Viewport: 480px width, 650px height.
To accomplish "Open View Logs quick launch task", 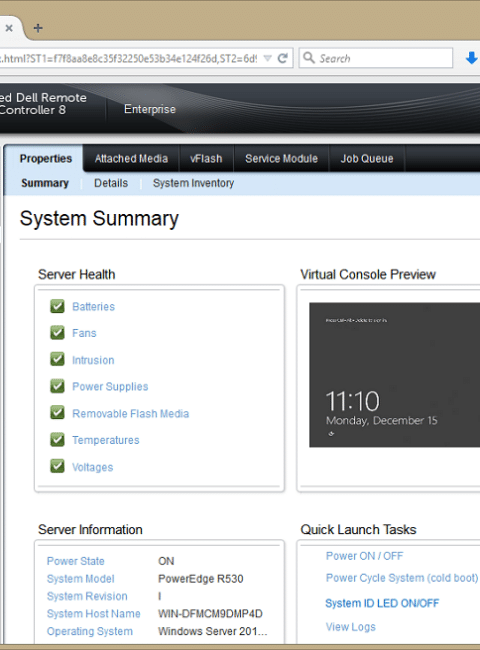I will click(x=351, y=627).
